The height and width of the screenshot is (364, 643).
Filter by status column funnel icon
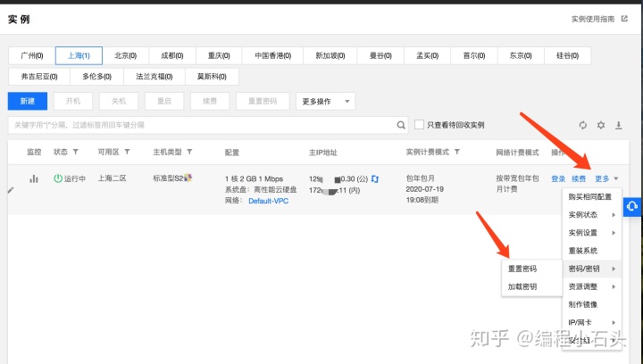tap(75, 152)
